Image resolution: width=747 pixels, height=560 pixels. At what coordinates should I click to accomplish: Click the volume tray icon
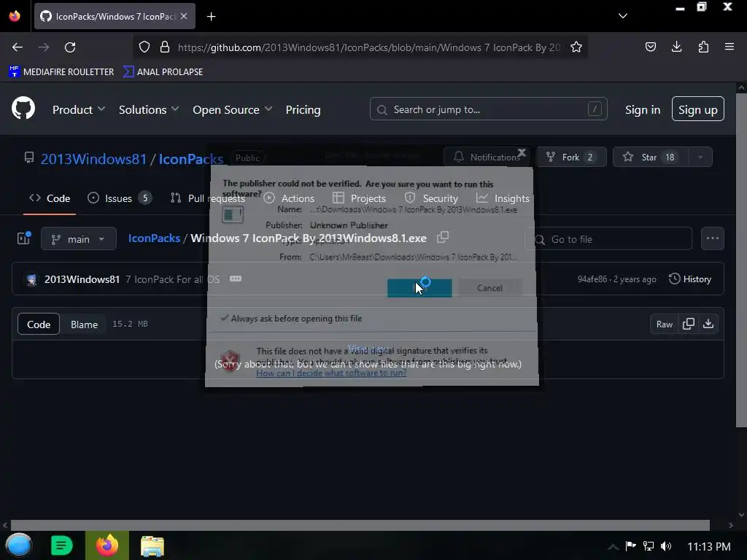[666, 546]
